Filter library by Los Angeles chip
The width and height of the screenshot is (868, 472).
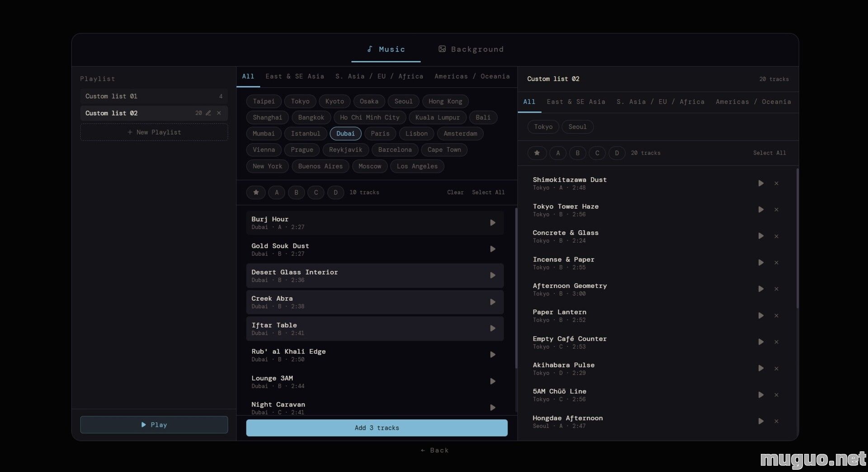coord(417,166)
